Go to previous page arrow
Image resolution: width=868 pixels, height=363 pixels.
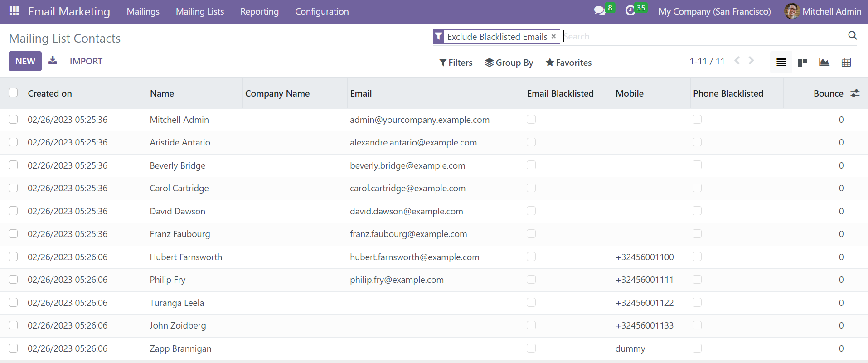tap(737, 61)
